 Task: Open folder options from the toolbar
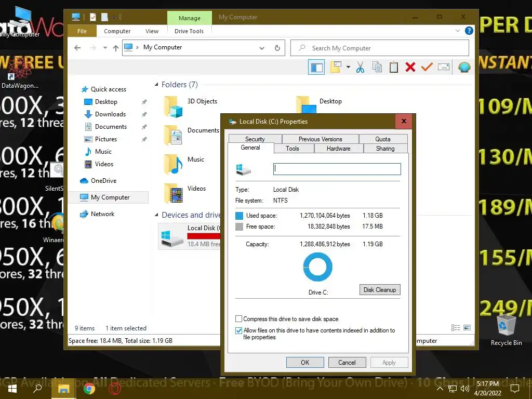click(x=336, y=67)
